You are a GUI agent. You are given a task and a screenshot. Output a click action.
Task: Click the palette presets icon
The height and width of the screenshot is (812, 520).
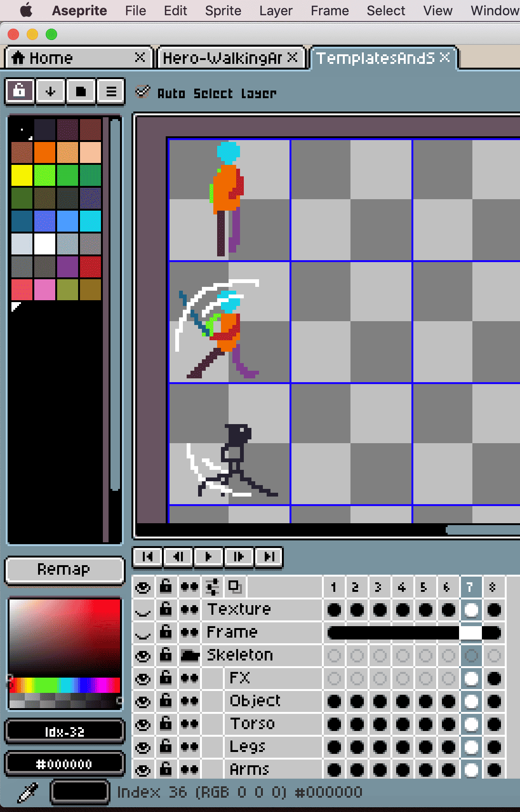[x=81, y=91]
